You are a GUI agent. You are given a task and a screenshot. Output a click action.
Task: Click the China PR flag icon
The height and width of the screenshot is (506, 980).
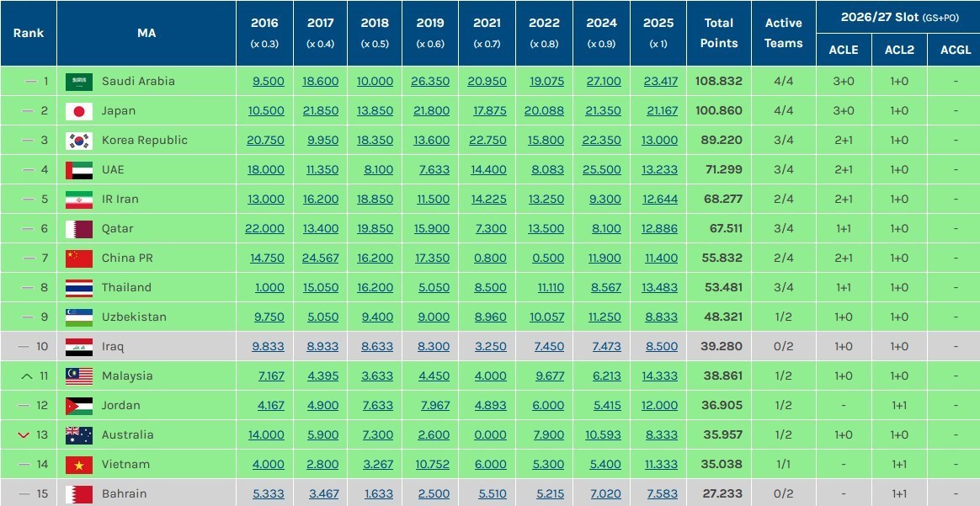pos(79,258)
